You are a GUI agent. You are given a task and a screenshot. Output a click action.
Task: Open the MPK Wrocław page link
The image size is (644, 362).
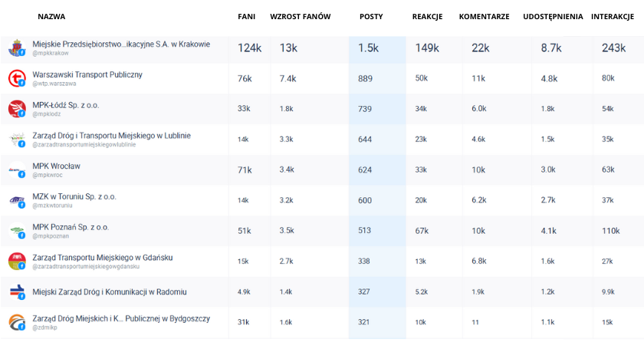pos(56,166)
